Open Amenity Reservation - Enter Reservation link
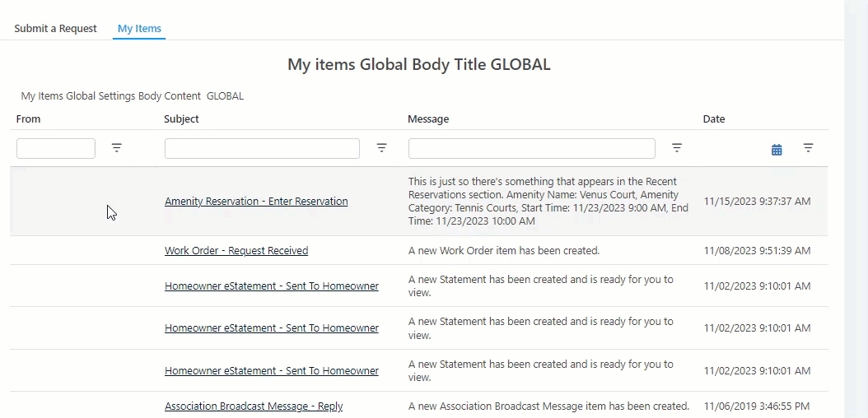Screen dimensions: 868x418 point(256,202)
